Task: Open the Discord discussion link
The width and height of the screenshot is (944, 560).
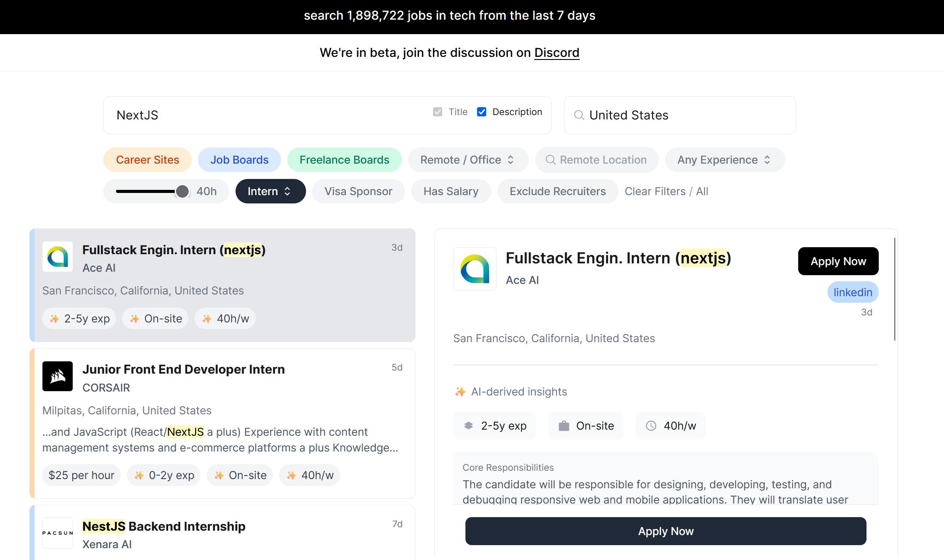Action: [x=557, y=52]
